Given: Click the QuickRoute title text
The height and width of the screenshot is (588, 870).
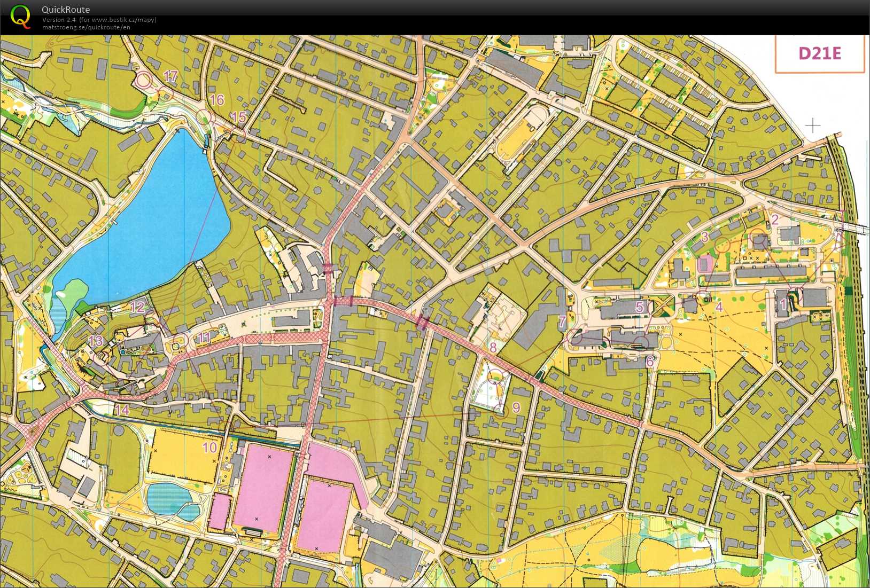Looking at the screenshot, I should tap(66, 10).
